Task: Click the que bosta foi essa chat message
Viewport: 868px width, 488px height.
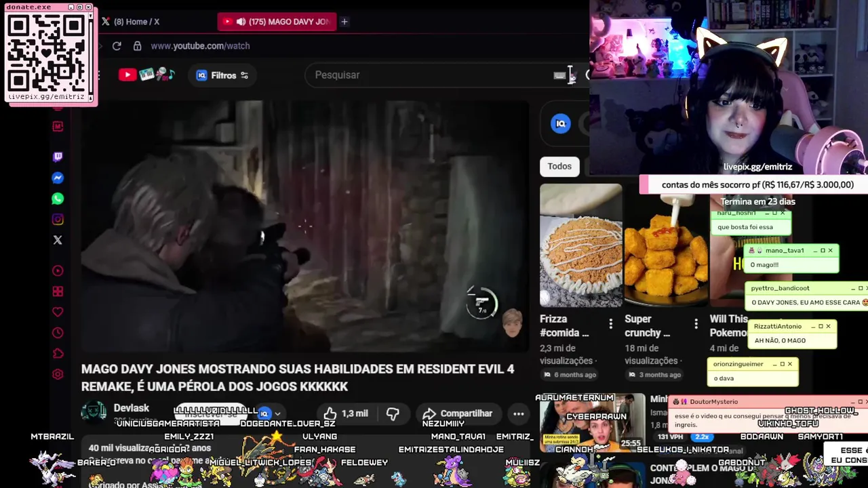Action: tap(745, 227)
